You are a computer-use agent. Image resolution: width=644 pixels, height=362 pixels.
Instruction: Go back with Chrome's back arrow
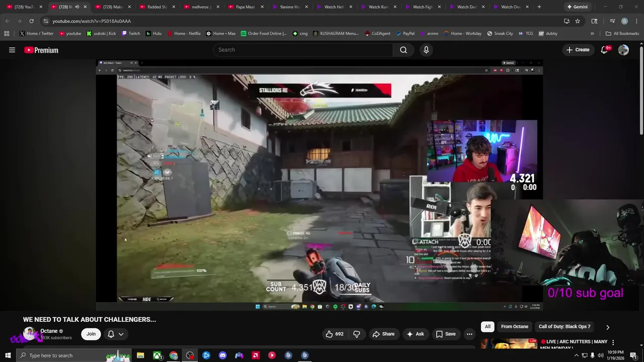click(x=7, y=21)
